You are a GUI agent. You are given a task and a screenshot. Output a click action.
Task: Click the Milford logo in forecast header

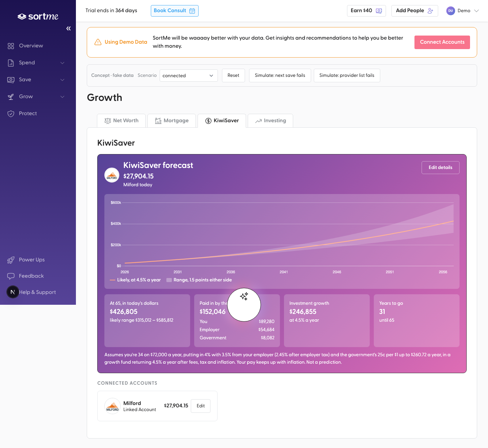(x=112, y=175)
